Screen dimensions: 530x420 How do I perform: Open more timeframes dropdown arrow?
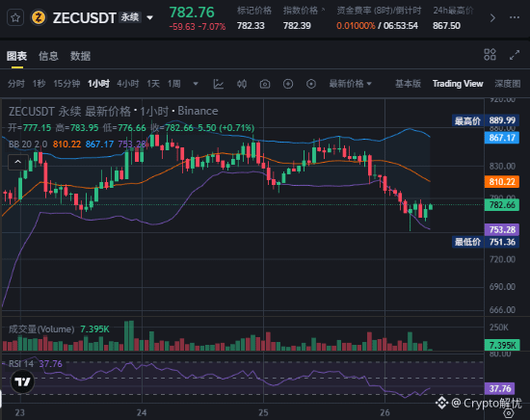(196, 84)
